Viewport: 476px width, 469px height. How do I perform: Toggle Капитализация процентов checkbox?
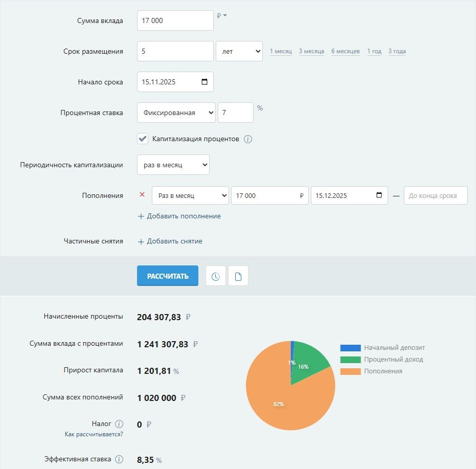point(143,139)
